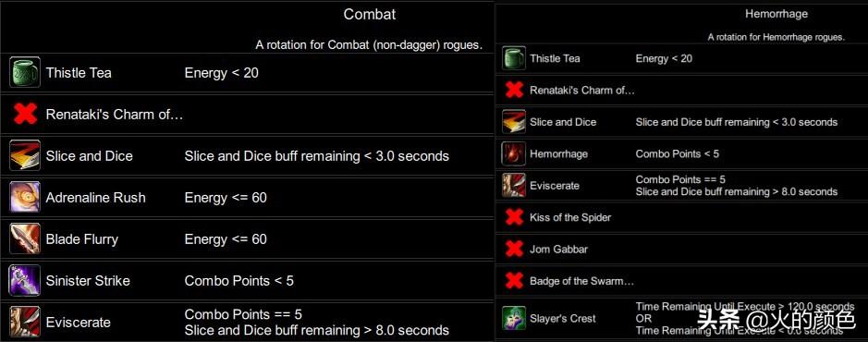Select the Blade Flurry icon
The height and width of the screenshot is (342, 868).
pos(25,239)
